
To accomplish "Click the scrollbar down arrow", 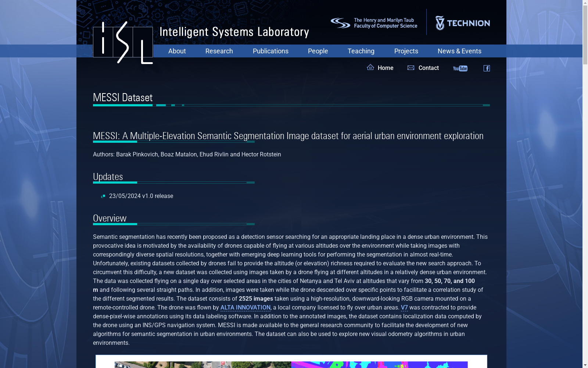I will coord(585,365).
